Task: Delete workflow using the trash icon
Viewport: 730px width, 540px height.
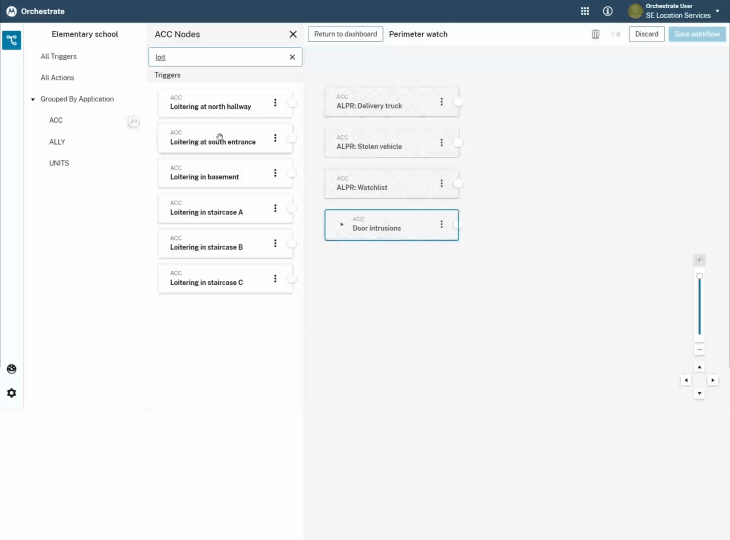Action: (x=596, y=34)
